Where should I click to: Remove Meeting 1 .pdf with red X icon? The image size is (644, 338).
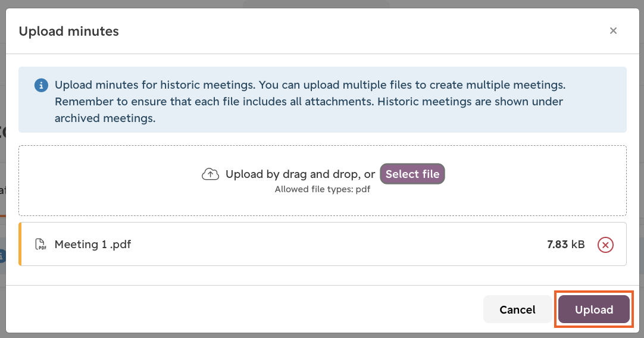pos(605,245)
